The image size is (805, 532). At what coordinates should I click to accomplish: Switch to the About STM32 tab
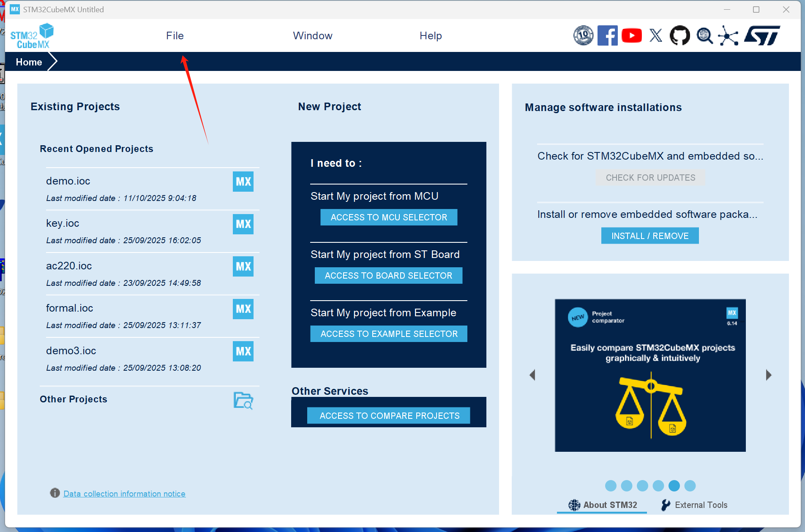coord(603,505)
